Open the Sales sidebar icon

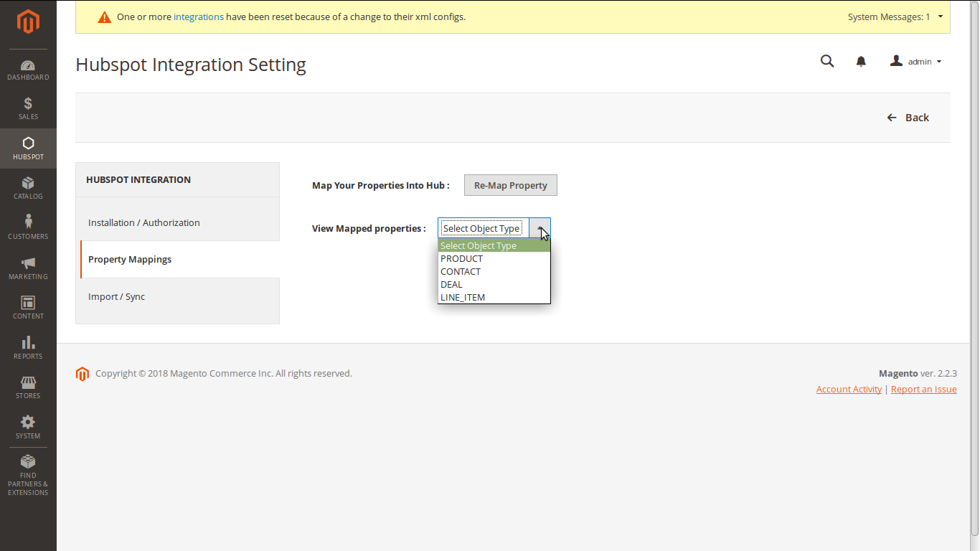(28, 109)
